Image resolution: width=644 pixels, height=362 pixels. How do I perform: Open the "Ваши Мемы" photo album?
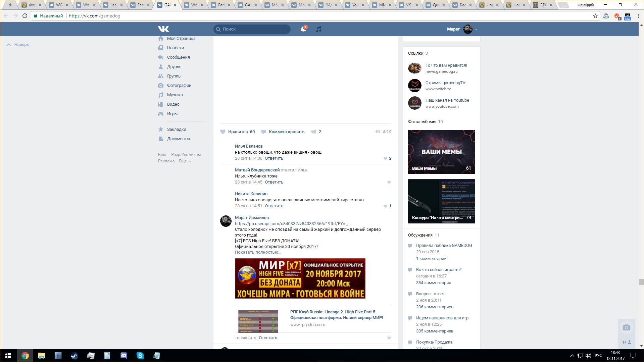click(441, 152)
